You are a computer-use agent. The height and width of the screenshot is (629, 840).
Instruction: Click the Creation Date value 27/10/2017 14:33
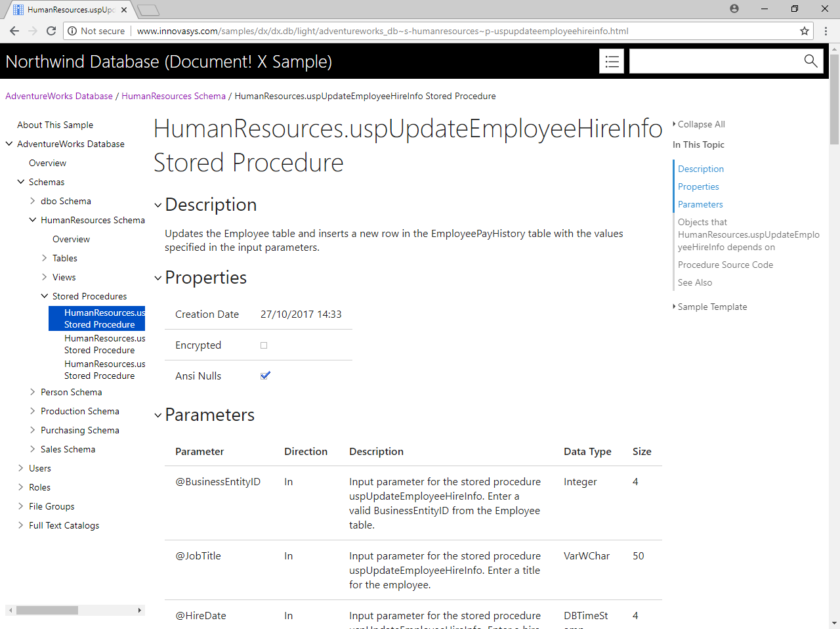[301, 314]
